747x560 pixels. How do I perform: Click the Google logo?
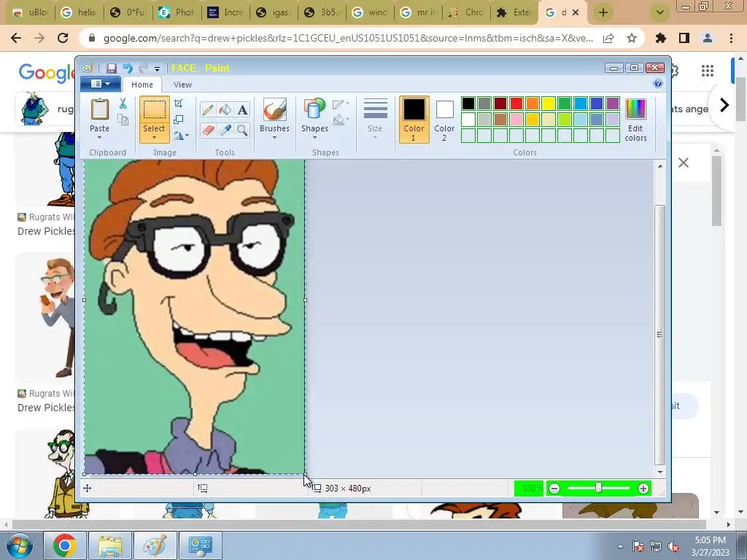pyautogui.click(x=46, y=72)
